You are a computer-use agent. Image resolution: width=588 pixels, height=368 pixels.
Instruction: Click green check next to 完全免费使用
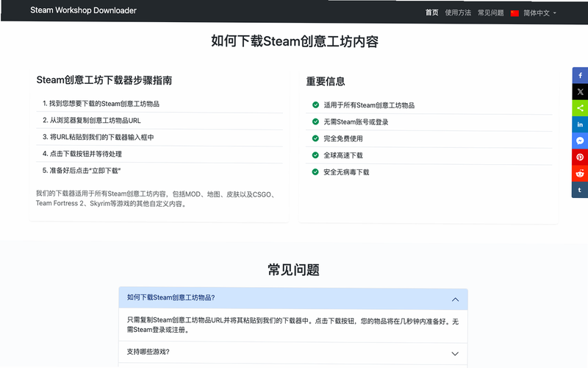click(x=315, y=138)
